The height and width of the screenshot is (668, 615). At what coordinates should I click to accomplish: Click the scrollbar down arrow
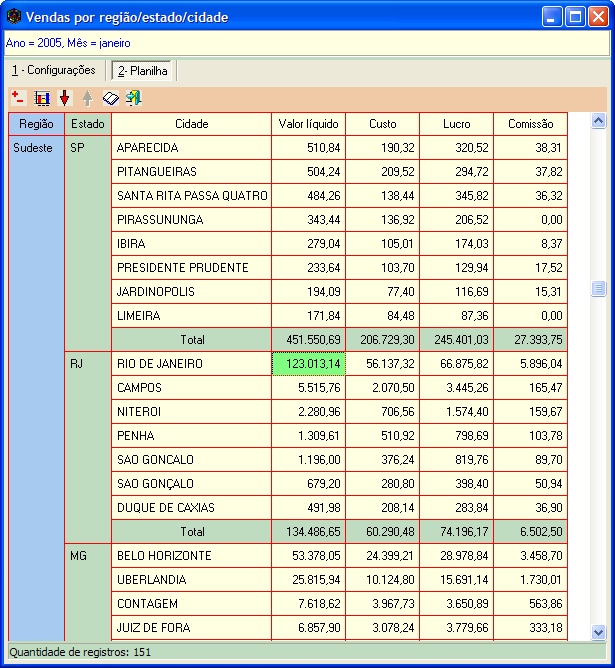[598, 632]
